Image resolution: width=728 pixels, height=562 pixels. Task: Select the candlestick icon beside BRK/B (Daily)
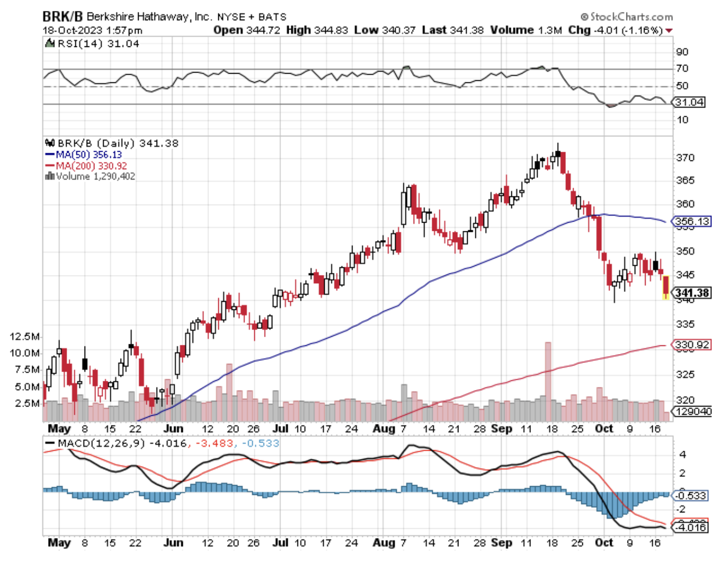(x=50, y=143)
